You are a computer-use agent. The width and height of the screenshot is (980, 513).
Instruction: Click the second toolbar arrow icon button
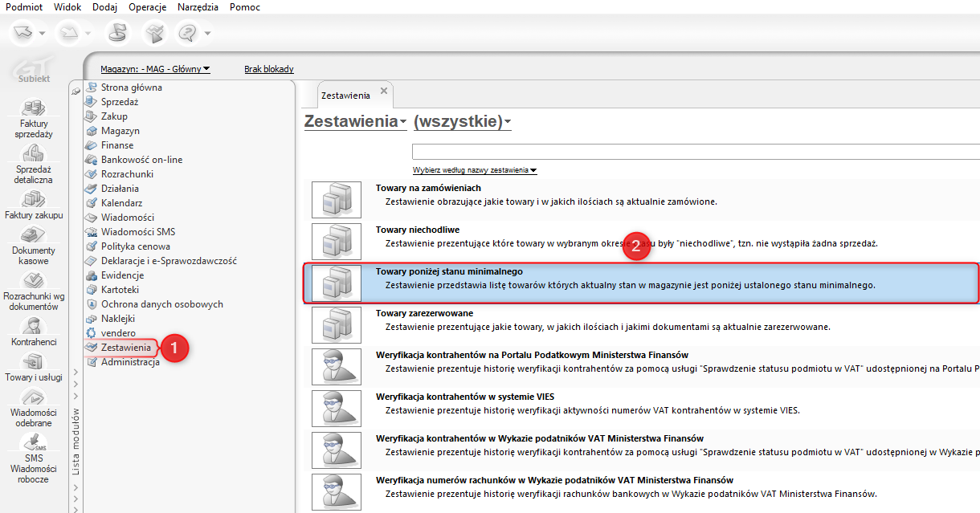click(x=67, y=33)
